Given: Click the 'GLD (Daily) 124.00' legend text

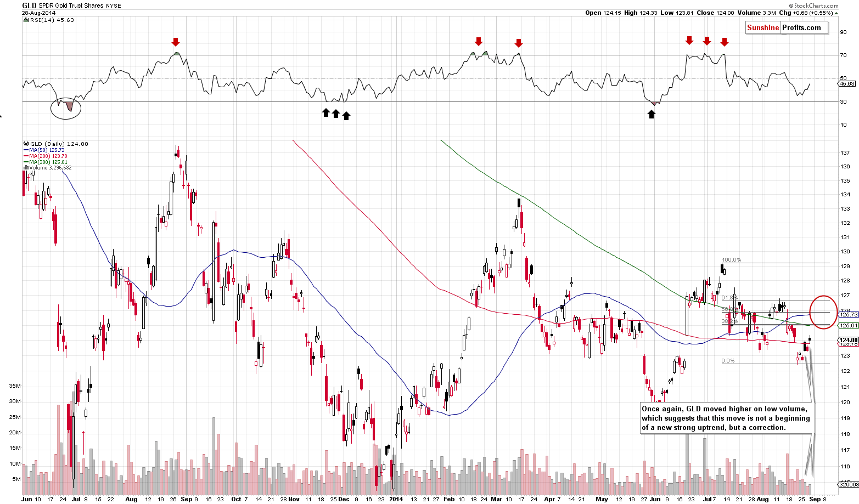Looking at the screenshot, I should coord(59,144).
